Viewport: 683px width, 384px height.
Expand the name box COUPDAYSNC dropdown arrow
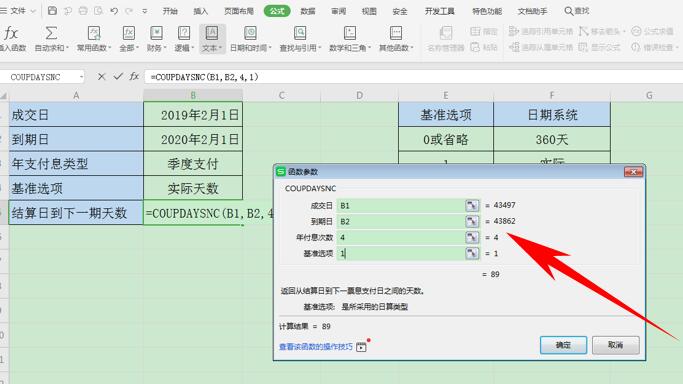tap(81, 77)
